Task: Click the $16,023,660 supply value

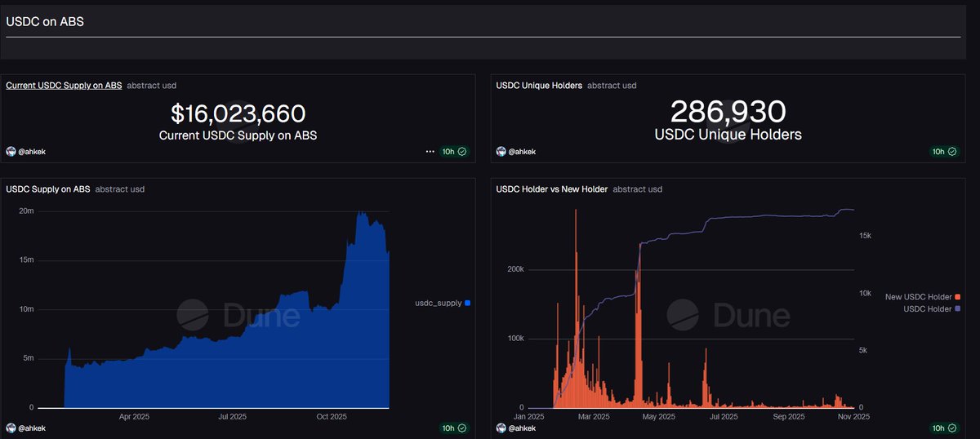Action: coord(238,113)
